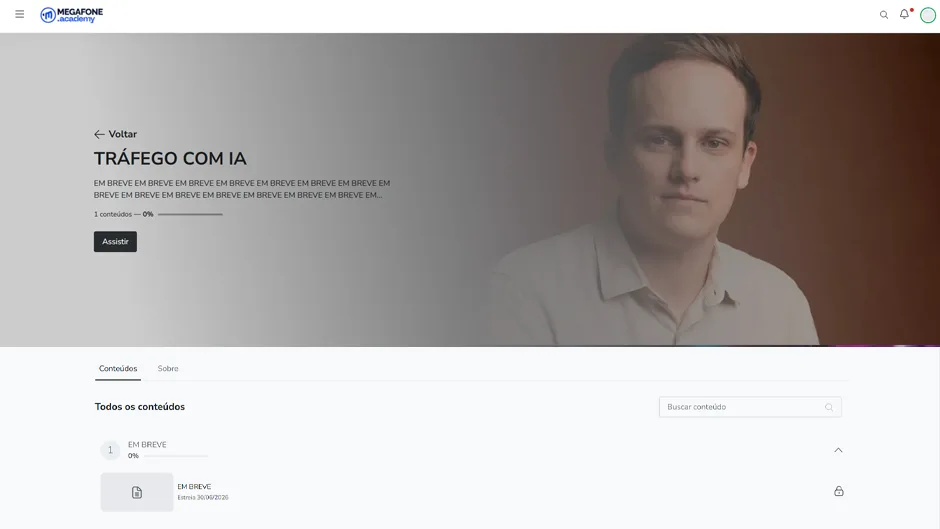Click the document icon thumbnail for EM BREVE

pos(137,492)
